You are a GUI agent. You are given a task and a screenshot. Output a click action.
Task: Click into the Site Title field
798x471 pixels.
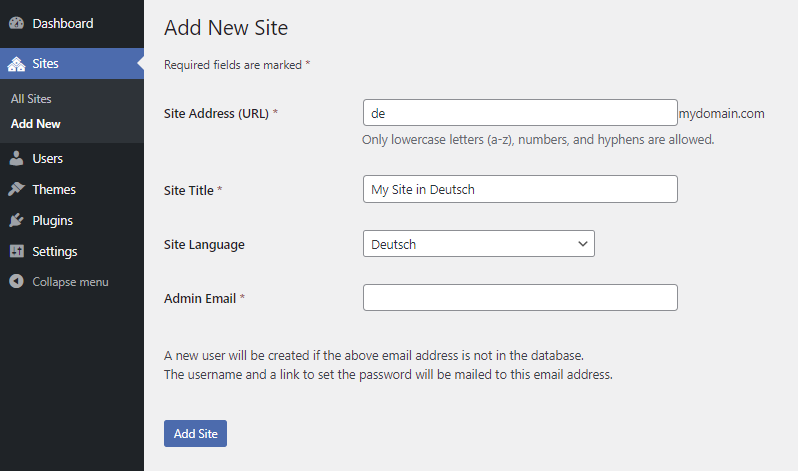[x=520, y=189]
